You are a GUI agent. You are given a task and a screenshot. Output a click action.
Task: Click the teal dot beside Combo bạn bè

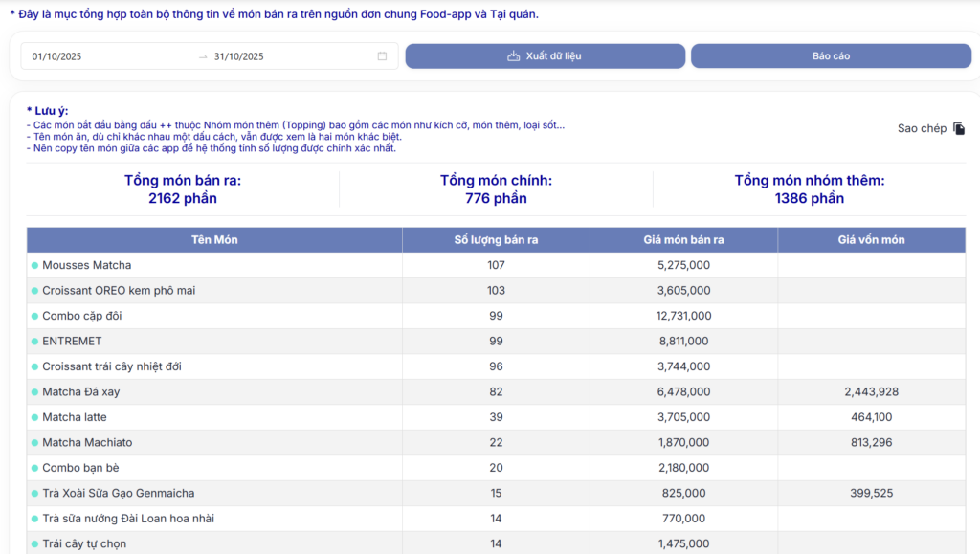[34, 468]
